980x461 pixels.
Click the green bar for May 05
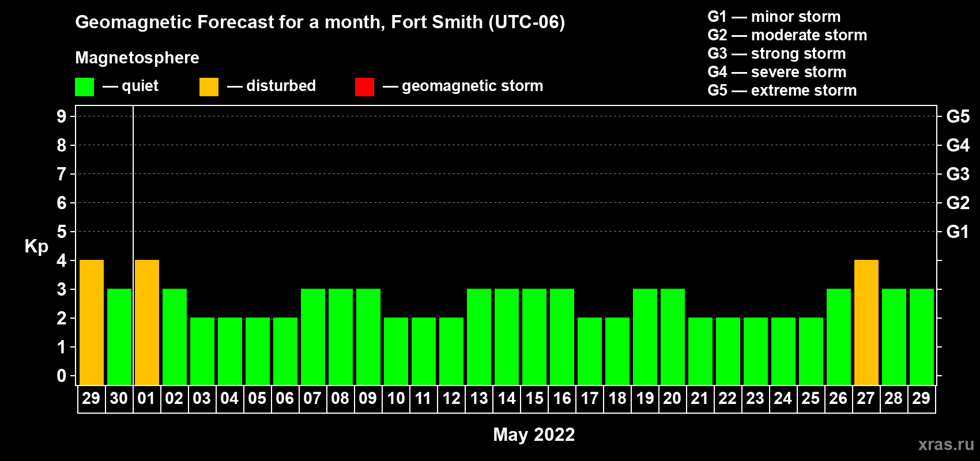[258, 351]
